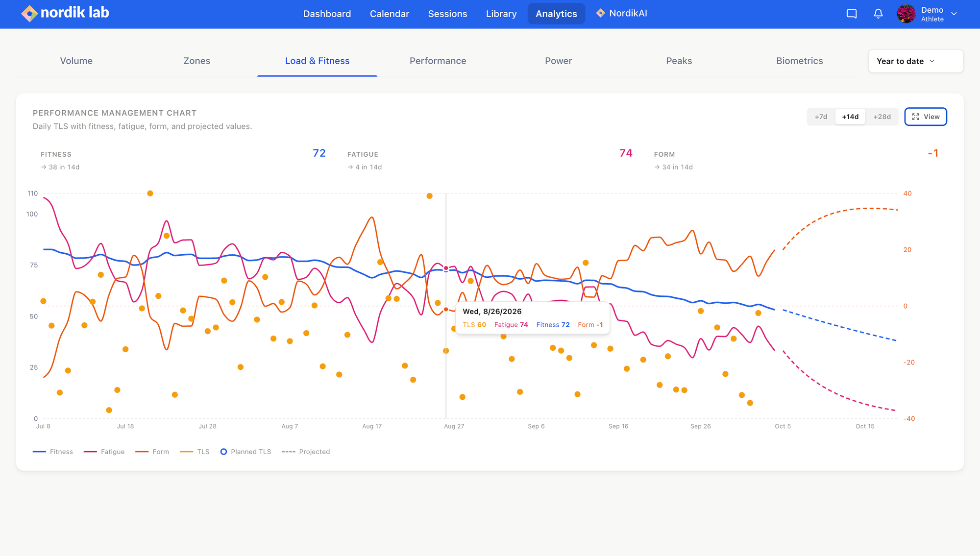The image size is (980, 556).
Task: Open the messages chat icon
Action: coord(852,14)
